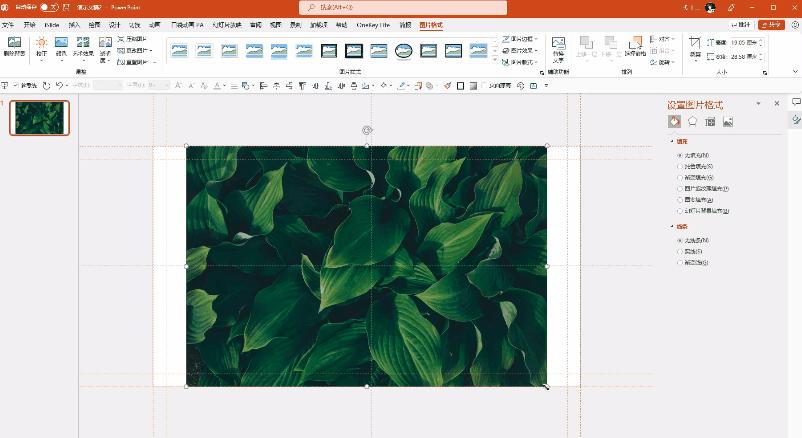Screen dimensions: 802x438
Task: Select Gradient line (渐变线) radio button
Action: [x=680, y=262]
